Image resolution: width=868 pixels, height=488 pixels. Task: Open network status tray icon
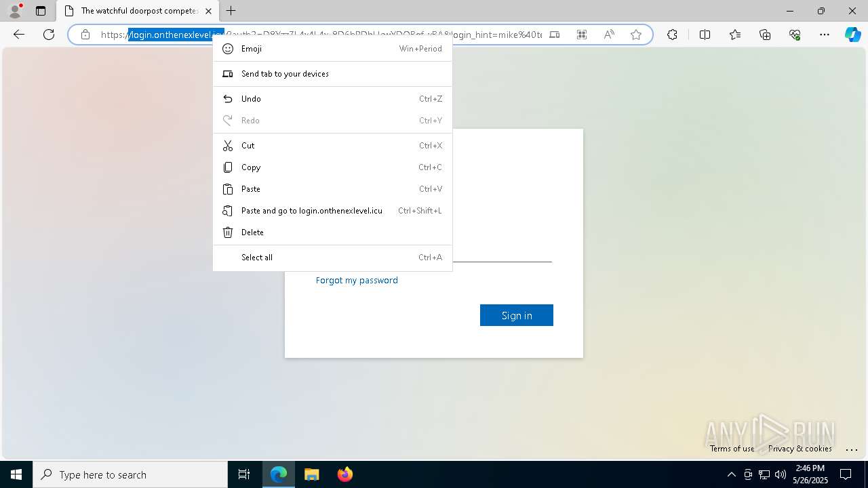[x=764, y=474]
